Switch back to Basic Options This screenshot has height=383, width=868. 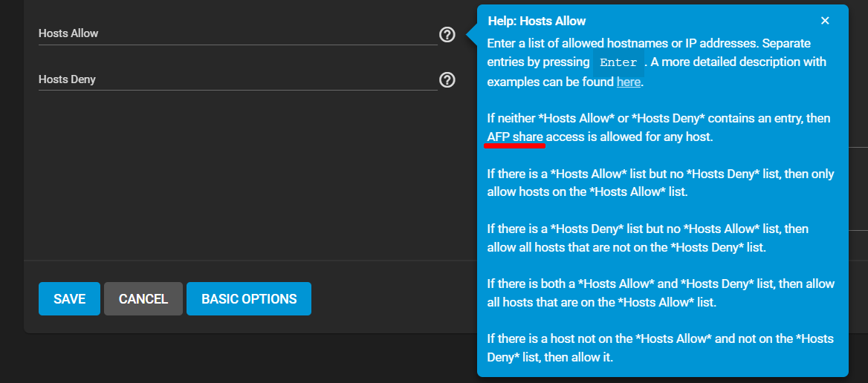coord(249,299)
